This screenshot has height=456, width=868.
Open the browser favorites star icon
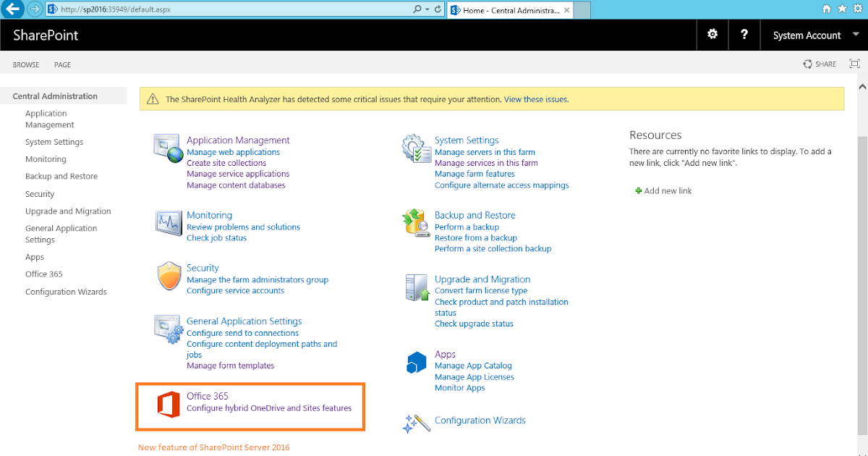click(841, 9)
